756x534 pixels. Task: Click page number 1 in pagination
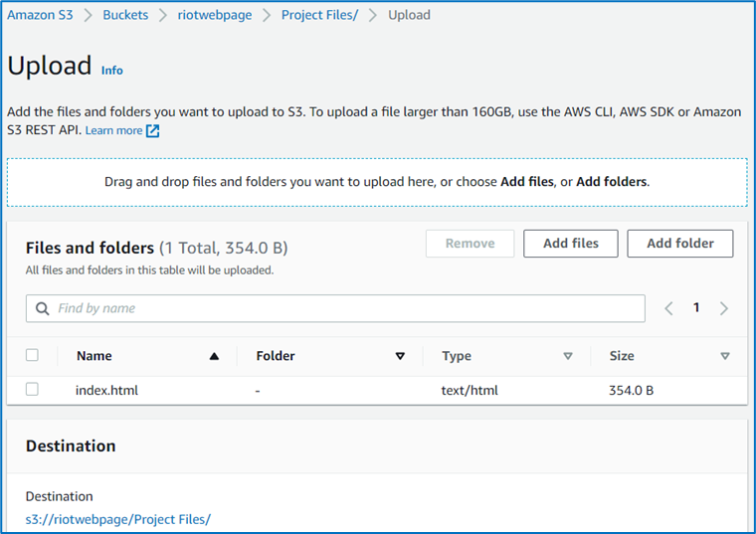click(x=696, y=307)
